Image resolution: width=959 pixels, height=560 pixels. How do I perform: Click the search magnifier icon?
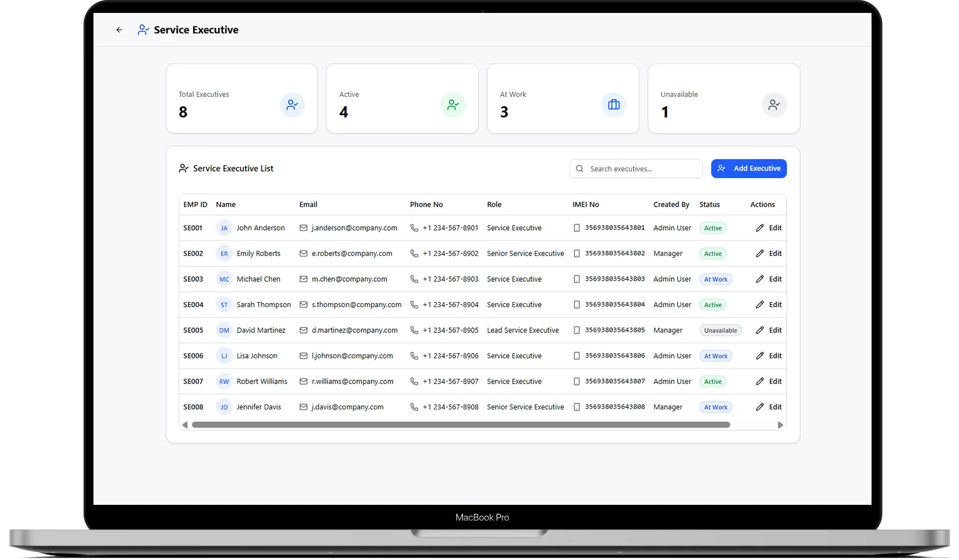coord(579,169)
